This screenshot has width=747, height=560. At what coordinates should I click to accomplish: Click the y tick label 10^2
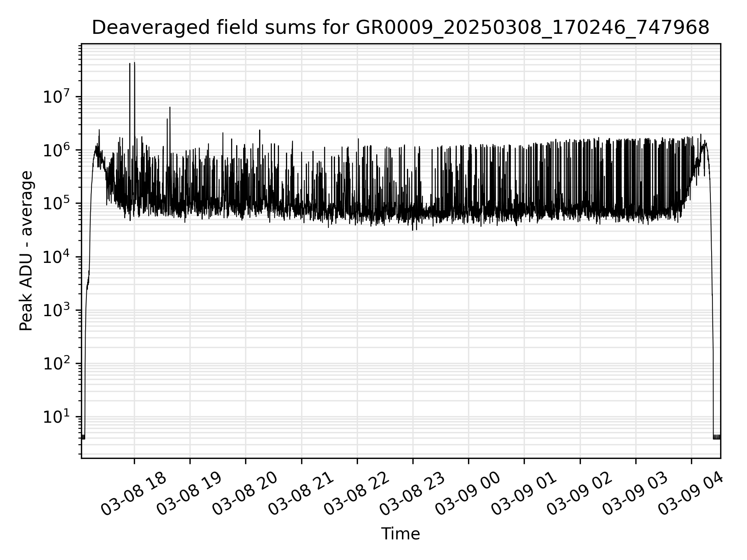(x=56, y=363)
